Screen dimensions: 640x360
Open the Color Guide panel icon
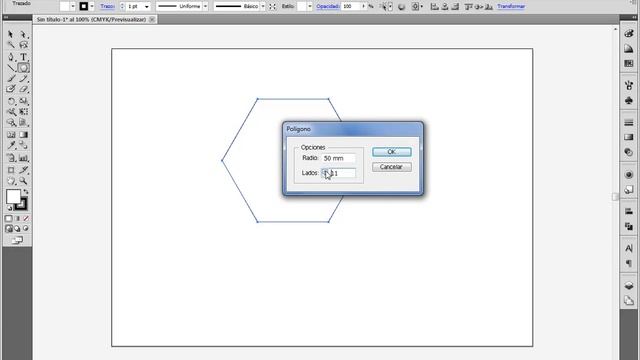pos(629,49)
